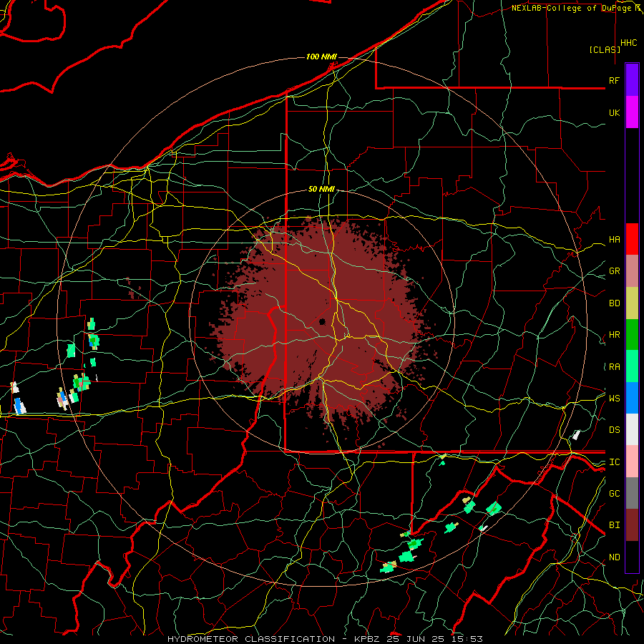
Task: Click the gray GC legend color swatch
Action: click(x=632, y=493)
